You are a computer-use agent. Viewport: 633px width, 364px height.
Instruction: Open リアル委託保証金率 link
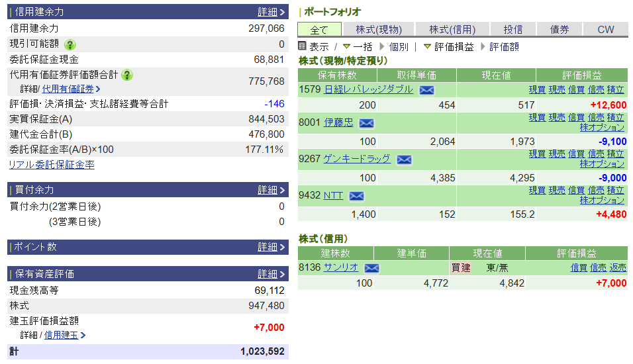click(52, 165)
